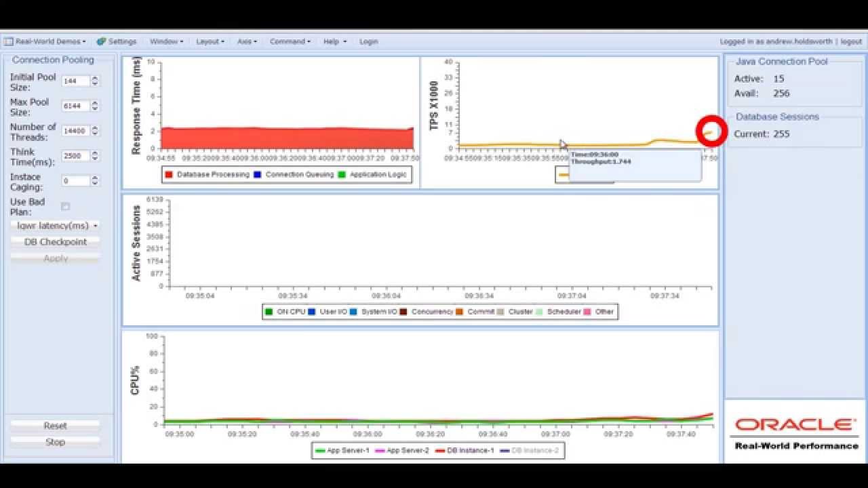Toggle App Server-2 legend entry
The image size is (868, 488).
click(x=401, y=451)
